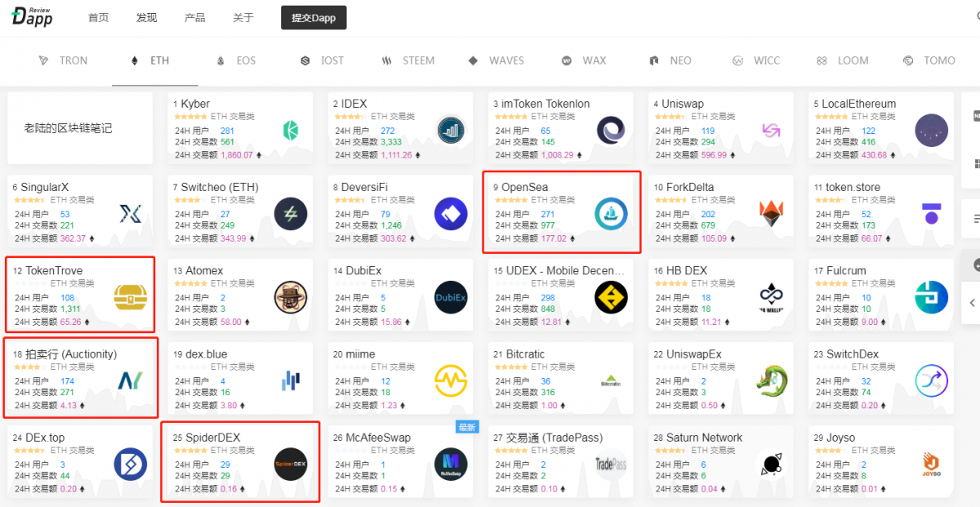Select the McAfeeSwap logo icon

point(451,465)
